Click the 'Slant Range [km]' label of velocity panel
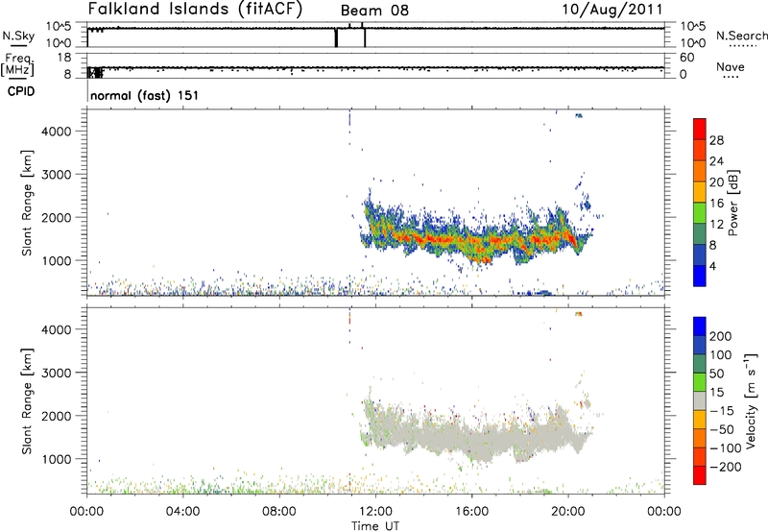The image size is (768, 532). tap(27, 401)
